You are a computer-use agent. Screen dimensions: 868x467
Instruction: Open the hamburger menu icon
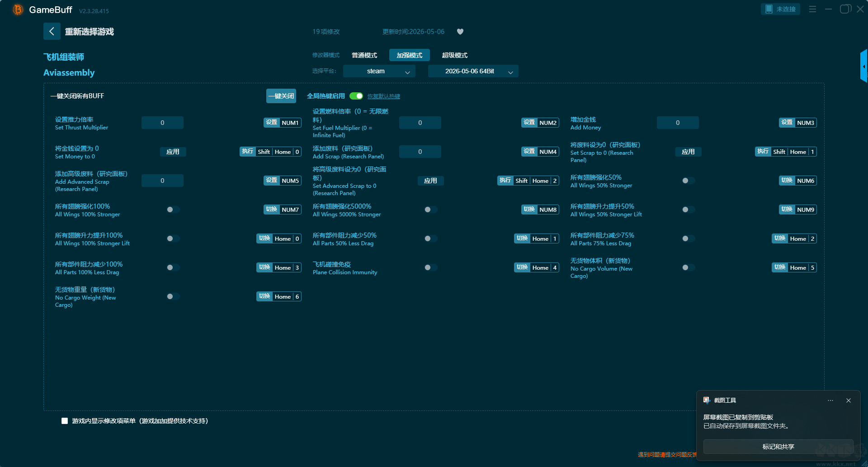(x=812, y=9)
